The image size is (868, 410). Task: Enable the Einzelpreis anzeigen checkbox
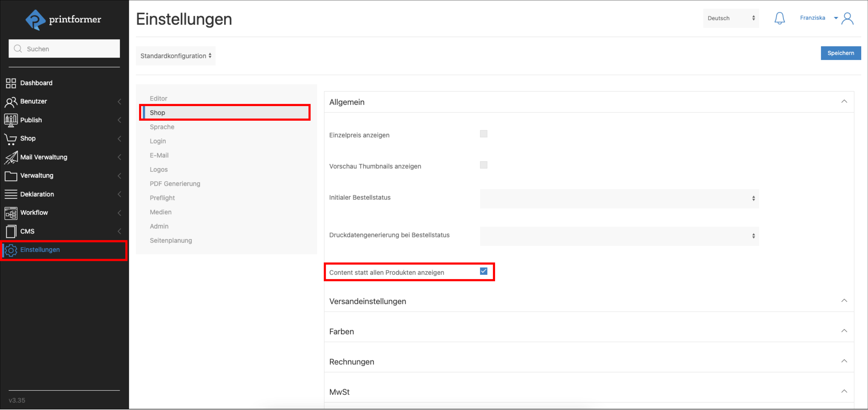484,134
